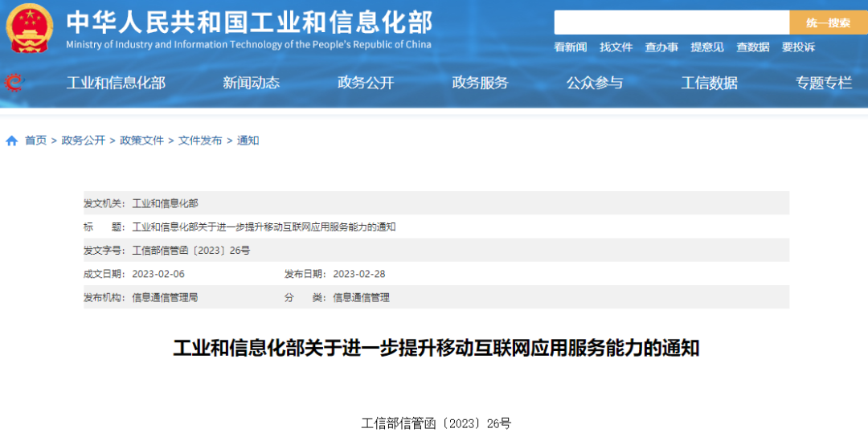Go to 公众参与 navigation menu

tap(595, 82)
